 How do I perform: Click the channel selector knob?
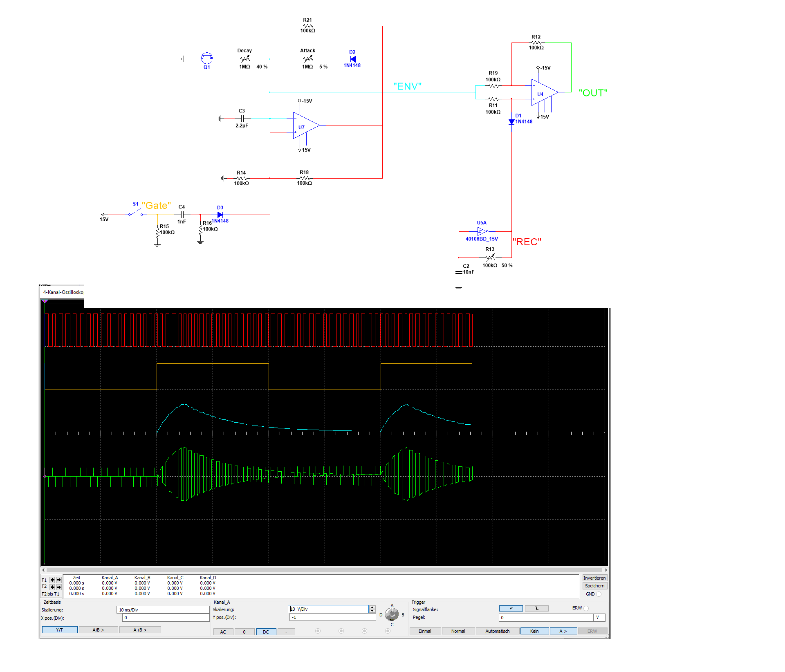[392, 614]
